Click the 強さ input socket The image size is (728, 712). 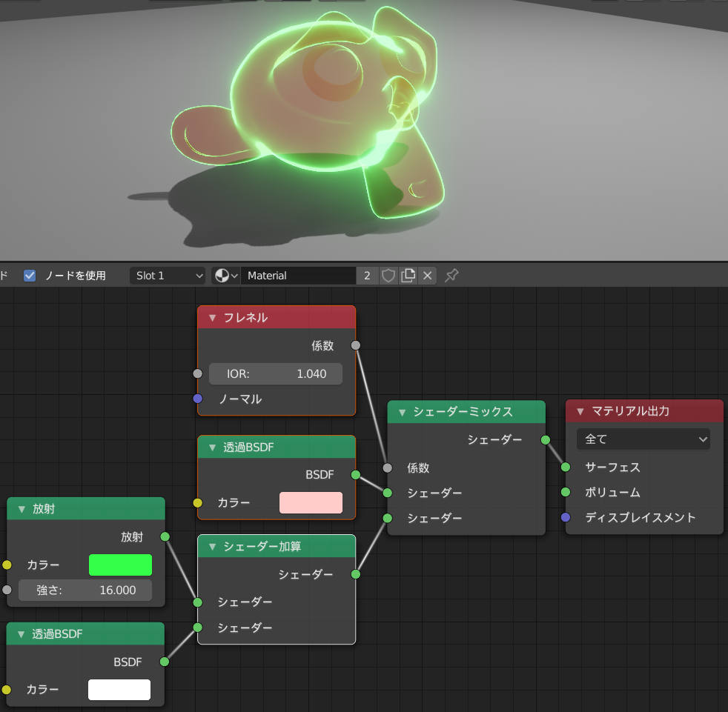click(x=7, y=590)
